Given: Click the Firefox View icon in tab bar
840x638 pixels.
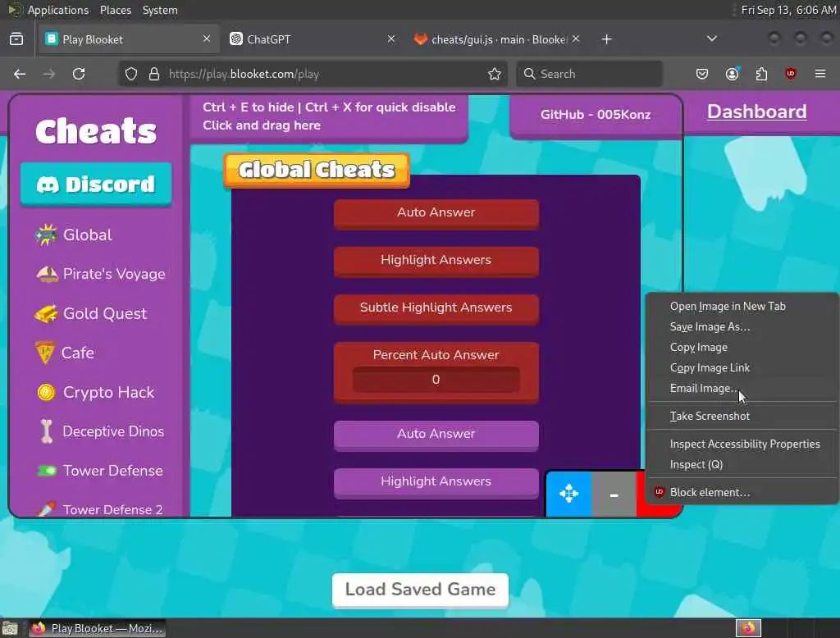Looking at the screenshot, I should point(16,39).
